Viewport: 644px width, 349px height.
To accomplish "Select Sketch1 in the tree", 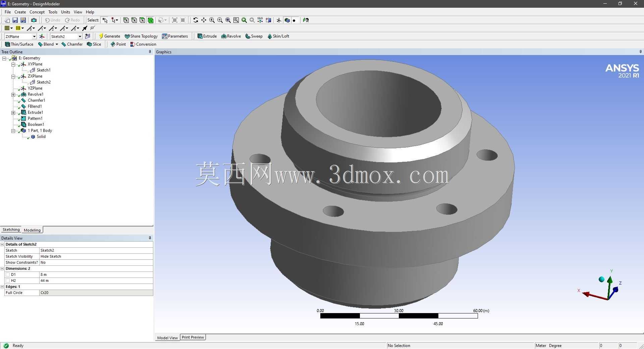I will 44,70.
